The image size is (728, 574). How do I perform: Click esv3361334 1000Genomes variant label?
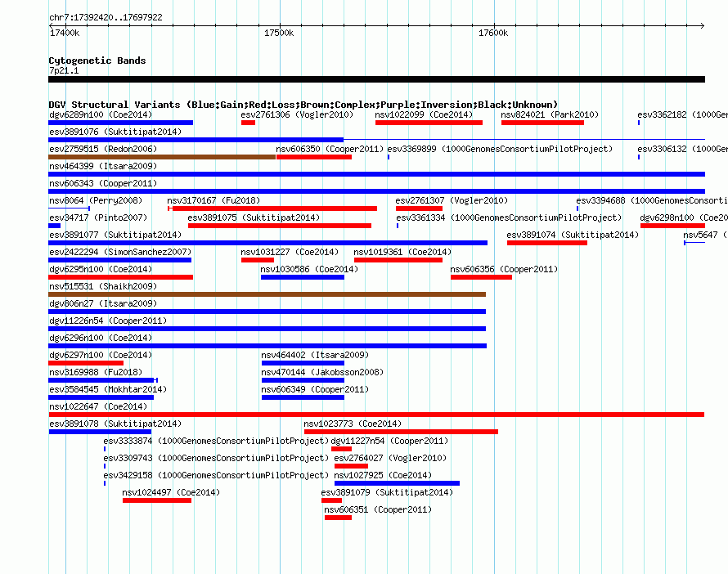click(509, 217)
